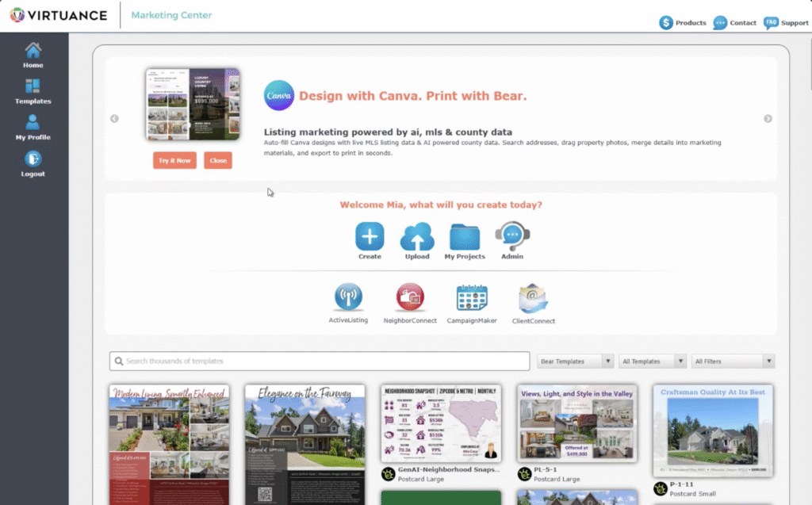Advance the banner with the right arrow
The image size is (812, 505).
pyautogui.click(x=768, y=119)
